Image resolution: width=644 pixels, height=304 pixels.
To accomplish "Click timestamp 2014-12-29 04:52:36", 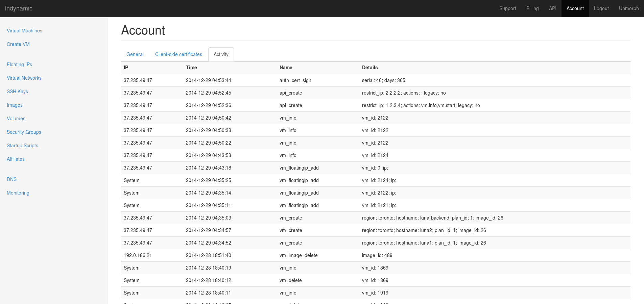I will (x=208, y=105).
